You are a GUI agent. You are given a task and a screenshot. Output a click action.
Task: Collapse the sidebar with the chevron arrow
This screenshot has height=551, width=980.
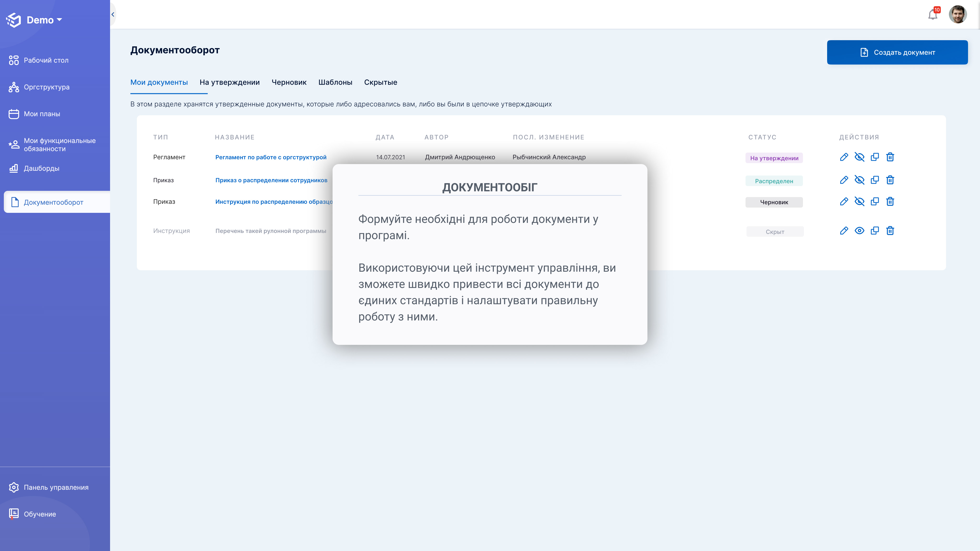113,14
